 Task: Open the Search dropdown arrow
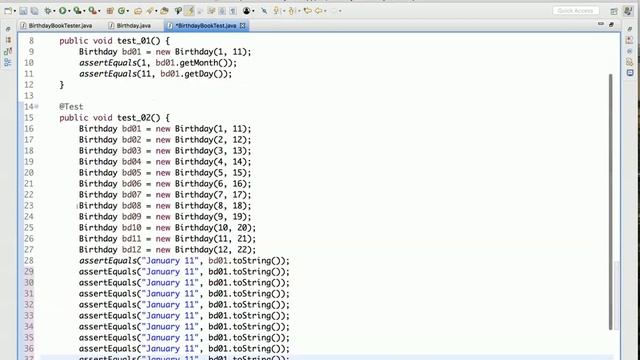pos(156,11)
